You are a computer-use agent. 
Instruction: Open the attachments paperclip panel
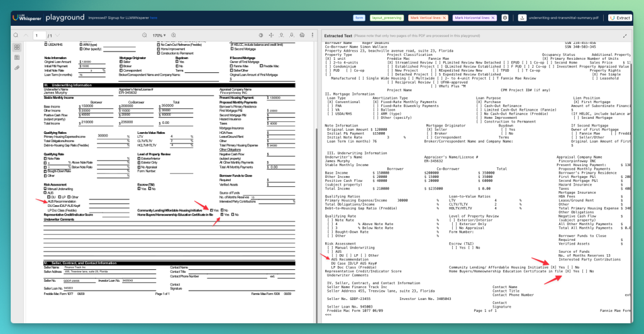click(x=17, y=67)
